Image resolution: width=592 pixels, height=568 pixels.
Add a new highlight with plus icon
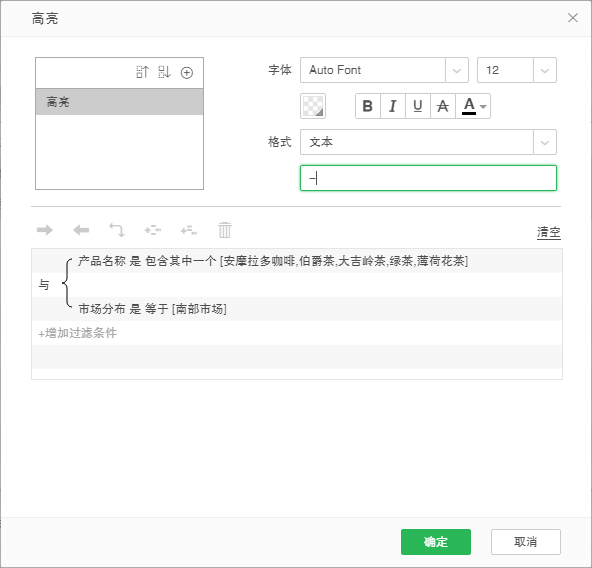point(187,73)
